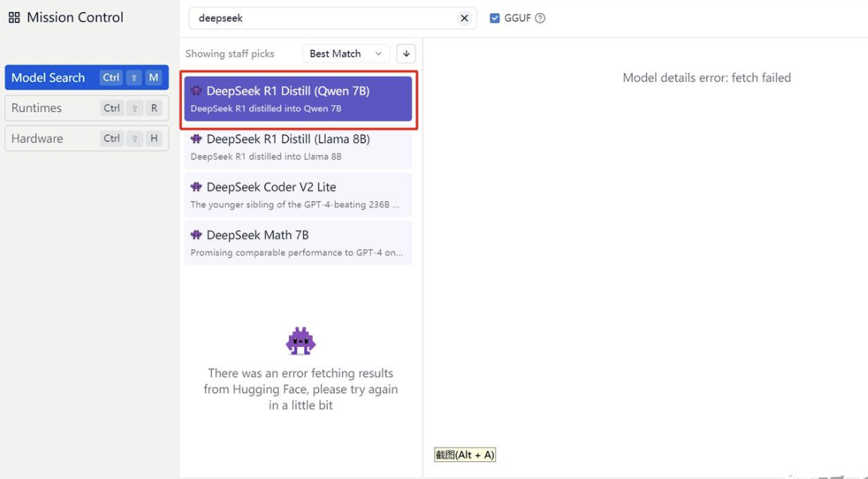Click the DeepSeek Math 7B model icon
Image resolution: width=868 pixels, height=479 pixels.
(196, 235)
